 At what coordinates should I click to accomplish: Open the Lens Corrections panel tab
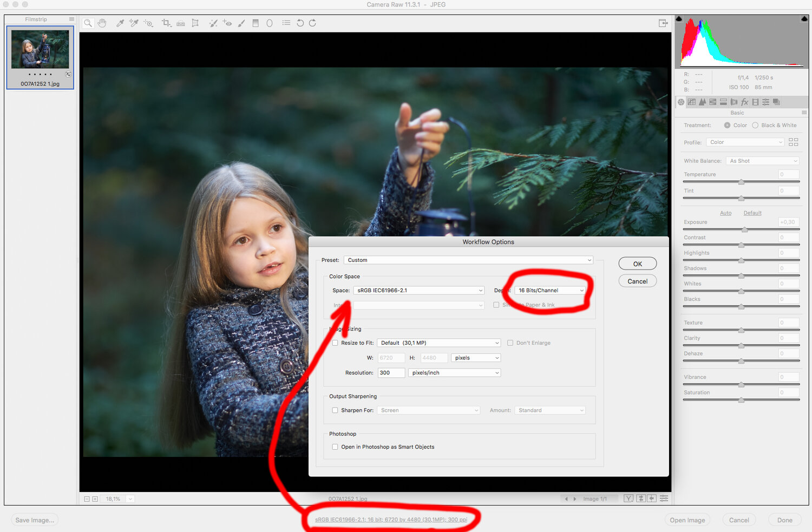pyautogui.click(x=734, y=102)
